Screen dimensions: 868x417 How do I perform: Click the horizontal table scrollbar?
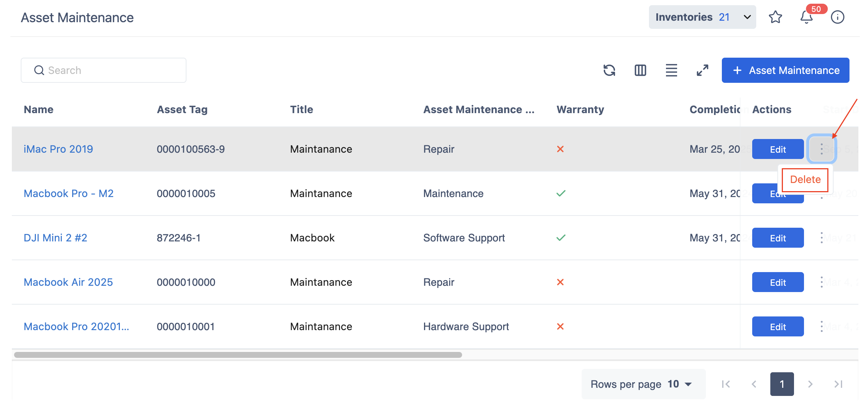click(238, 355)
